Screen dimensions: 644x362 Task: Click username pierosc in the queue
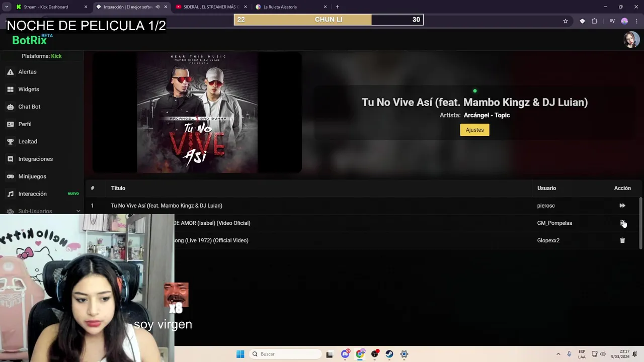point(546,206)
